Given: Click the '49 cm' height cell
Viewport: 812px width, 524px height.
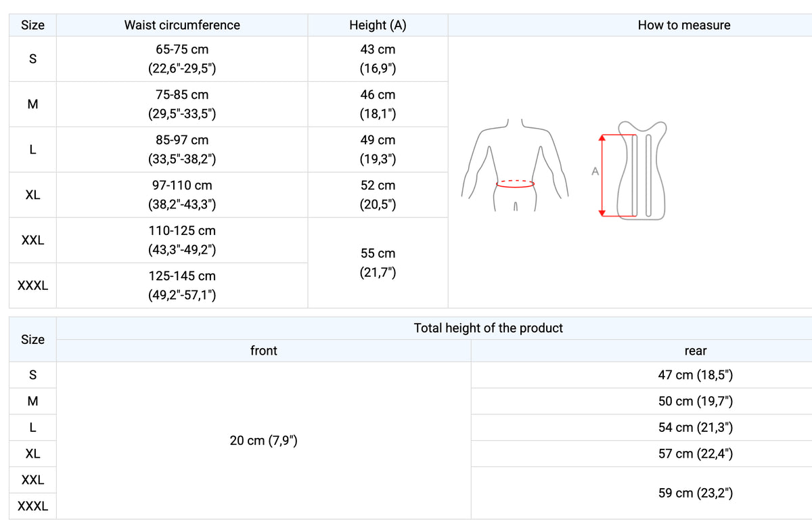Looking at the screenshot, I should 378,140.
